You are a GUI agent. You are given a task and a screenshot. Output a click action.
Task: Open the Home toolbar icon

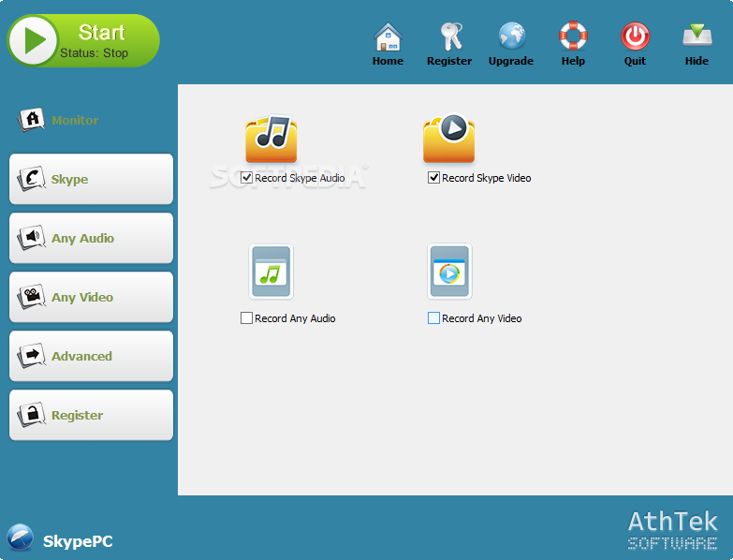[x=388, y=44]
